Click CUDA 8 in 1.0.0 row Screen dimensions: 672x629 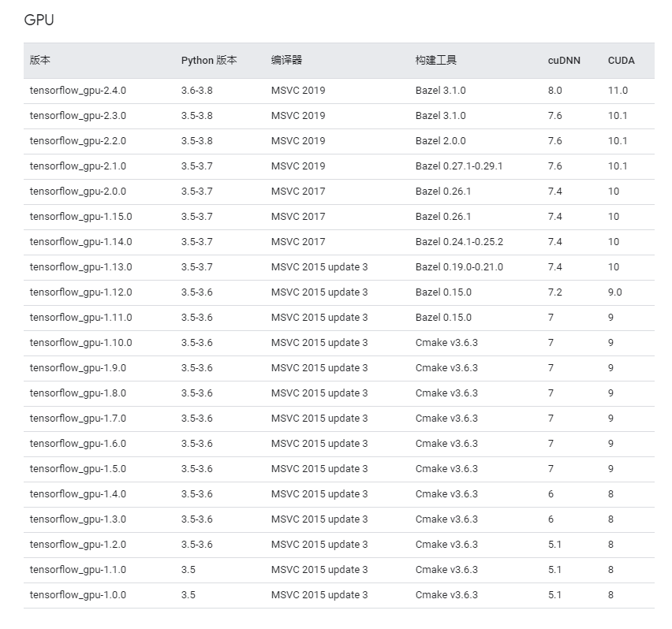[610, 595]
